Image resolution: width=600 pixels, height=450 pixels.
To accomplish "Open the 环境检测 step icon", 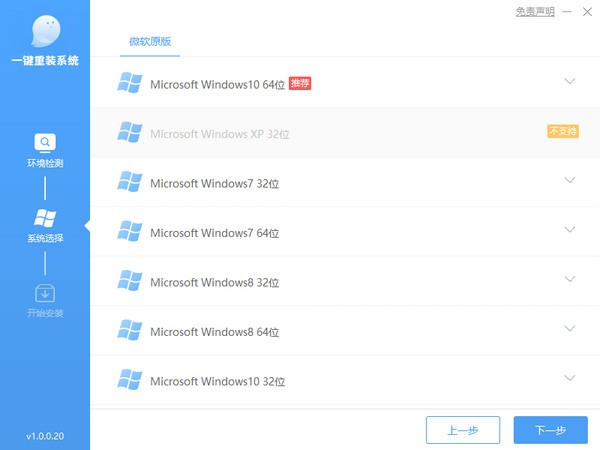I will 45,143.
